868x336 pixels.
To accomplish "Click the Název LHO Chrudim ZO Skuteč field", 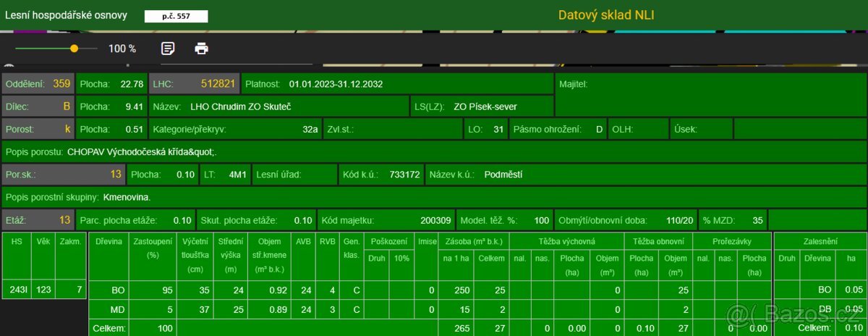I will [x=279, y=106].
